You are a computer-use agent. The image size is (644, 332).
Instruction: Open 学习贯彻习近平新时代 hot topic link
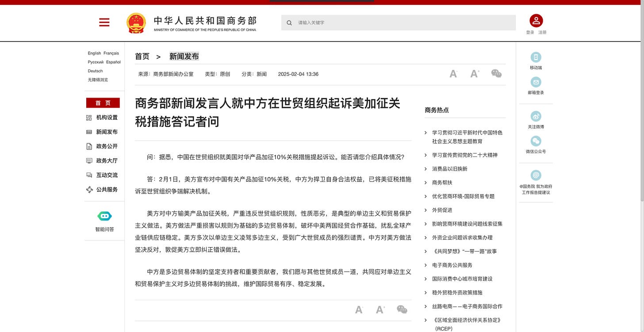click(x=467, y=137)
